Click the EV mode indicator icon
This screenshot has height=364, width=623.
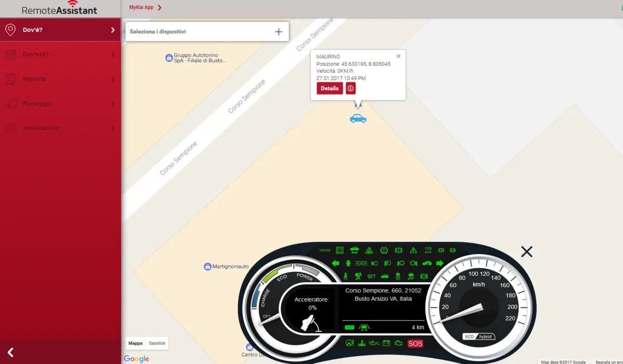point(340,250)
